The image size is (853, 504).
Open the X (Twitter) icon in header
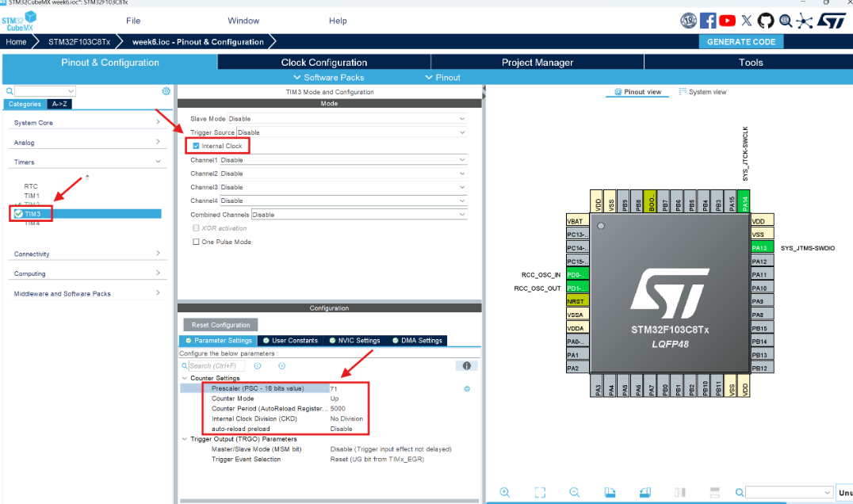pos(747,21)
